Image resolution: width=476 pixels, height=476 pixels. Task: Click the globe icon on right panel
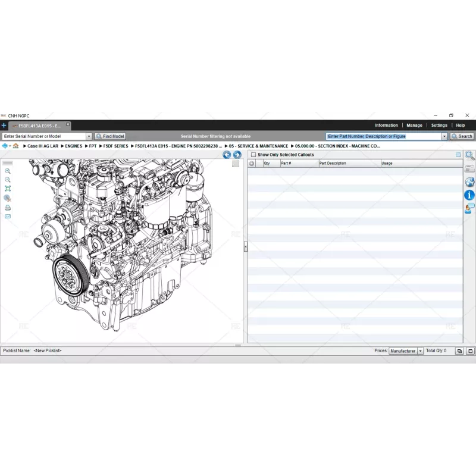[x=469, y=182]
